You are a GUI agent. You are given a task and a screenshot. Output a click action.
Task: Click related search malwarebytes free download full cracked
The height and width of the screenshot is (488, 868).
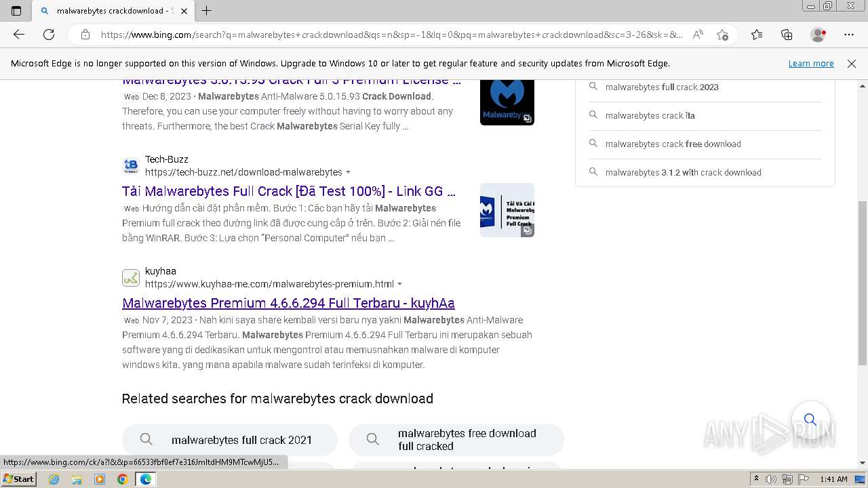456,440
